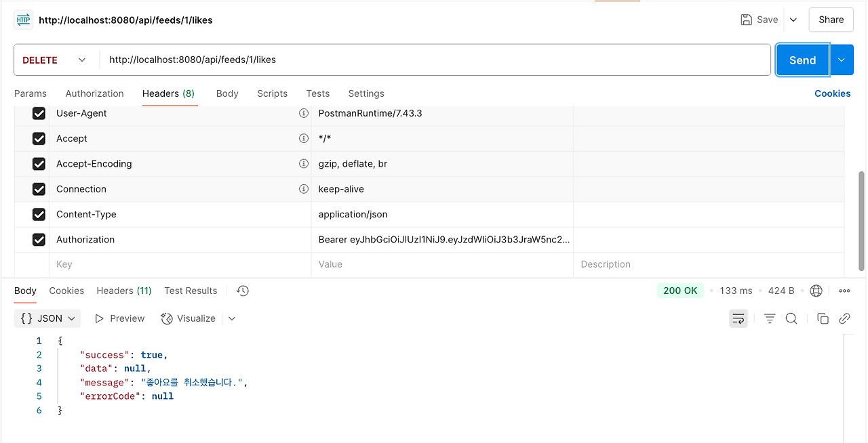Image resolution: width=868 pixels, height=443 pixels.
Task: Click the Save button
Action: click(x=759, y=20)
